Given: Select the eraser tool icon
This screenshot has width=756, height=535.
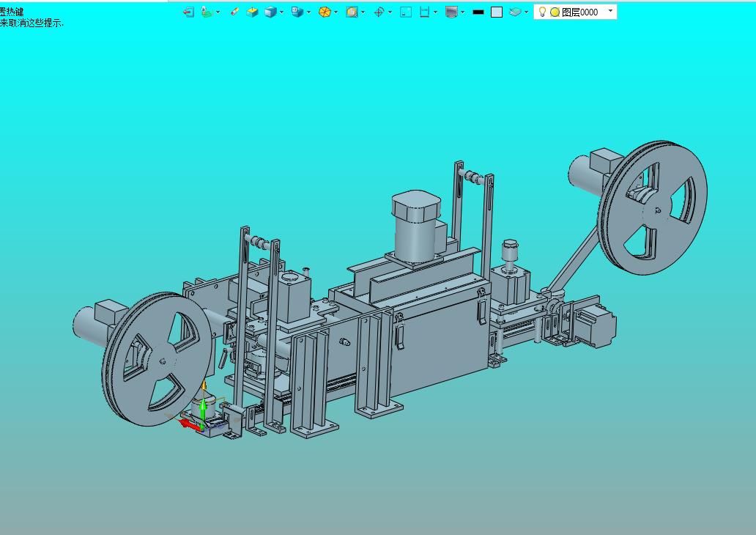Looking at the screenshot, I should click(234, 12).
